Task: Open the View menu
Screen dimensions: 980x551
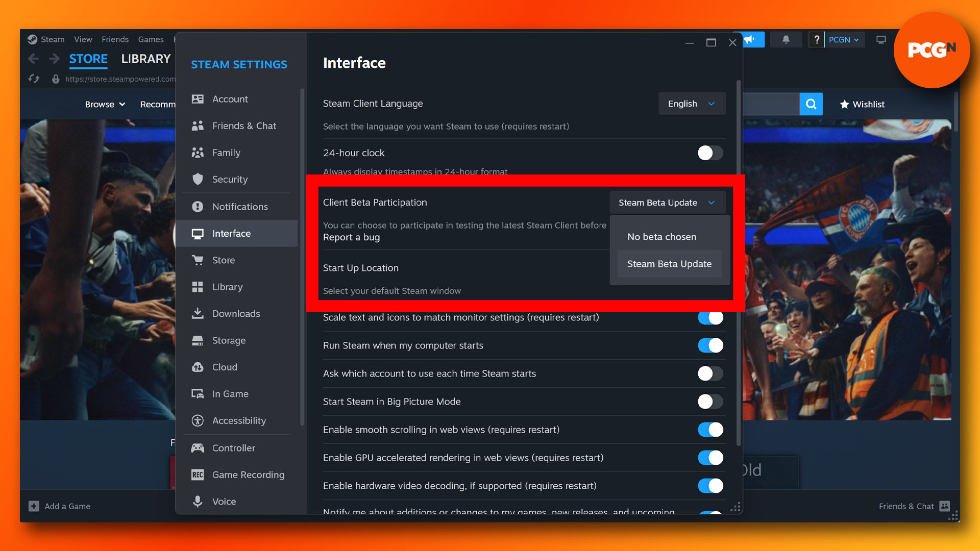Action: (x=83, y=39)
